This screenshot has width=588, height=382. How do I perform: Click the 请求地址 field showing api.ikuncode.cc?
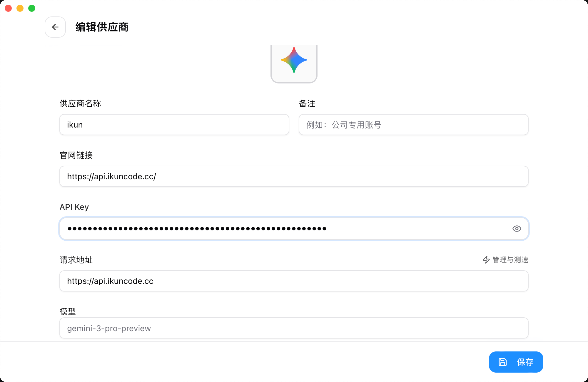(x=293, y=281)
